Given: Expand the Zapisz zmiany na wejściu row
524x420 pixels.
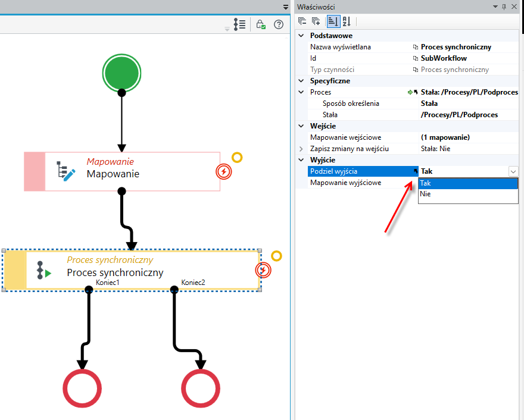Looking at the screenshot, I should 301,149.
